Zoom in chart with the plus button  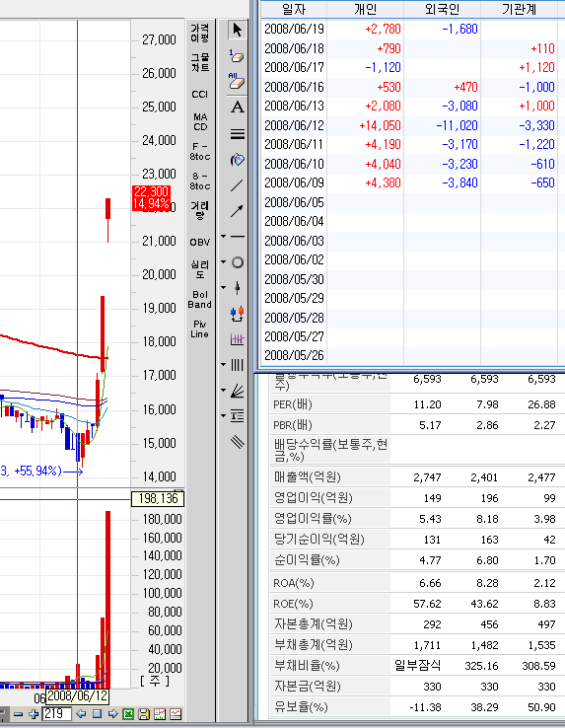pos(34,714)
